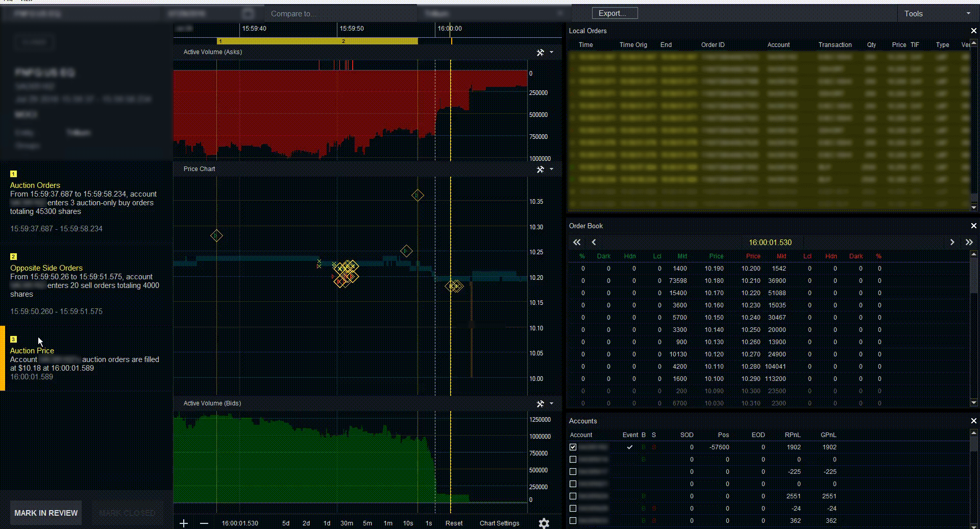Image resolution: width=980 pixels, height=529 pixels.
Task: Select Opposite Side Orders event 2
Action: click(x=87, y=284)
